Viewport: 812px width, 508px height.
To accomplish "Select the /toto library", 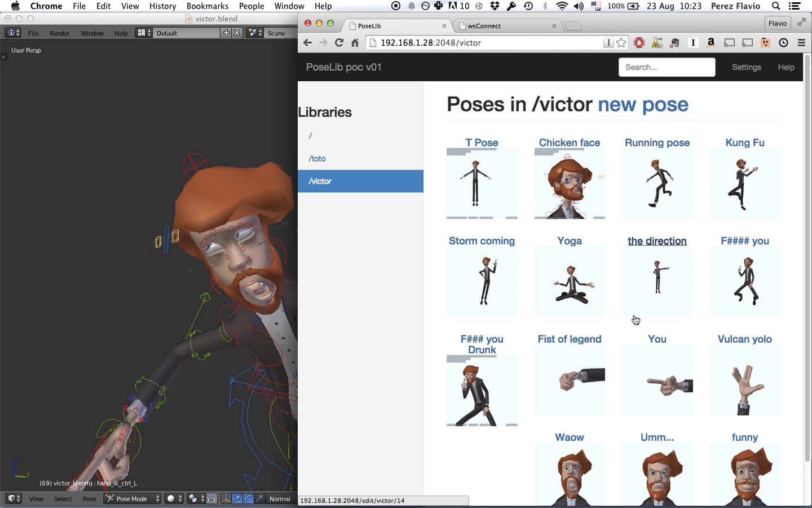I will pos(360,159).
